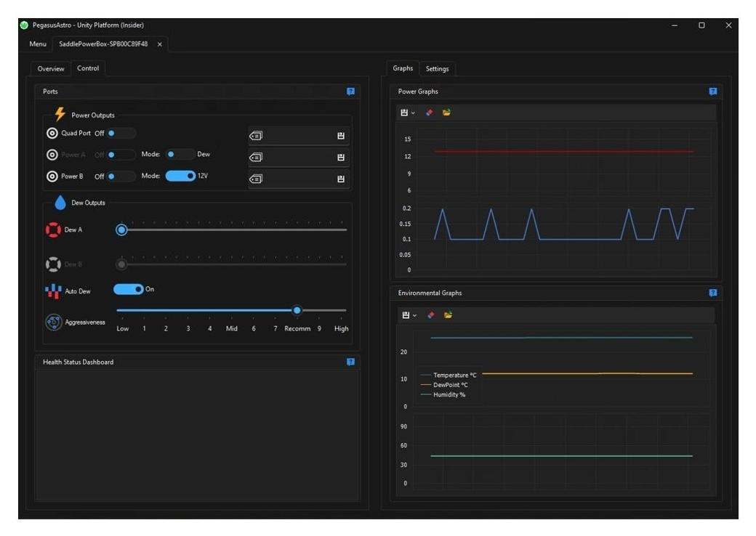The width and height of the screenshot is (756, 536).
Task: Open Health Status Dashboard help icon
Action: click(350, 362)
